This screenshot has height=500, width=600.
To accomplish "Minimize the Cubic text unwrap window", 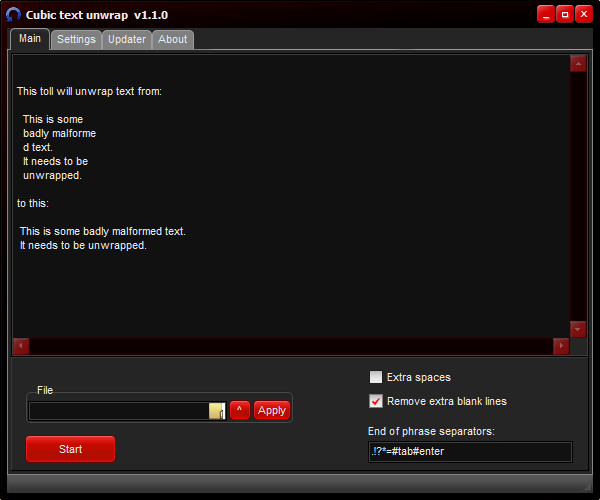I will pyautogui.click(x=546, y=15).
